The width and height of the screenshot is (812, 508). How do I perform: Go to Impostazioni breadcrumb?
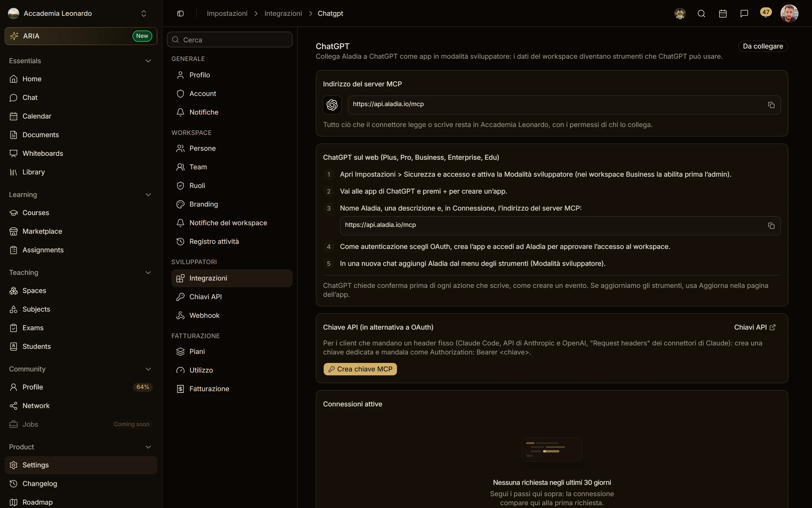[227, 14]
